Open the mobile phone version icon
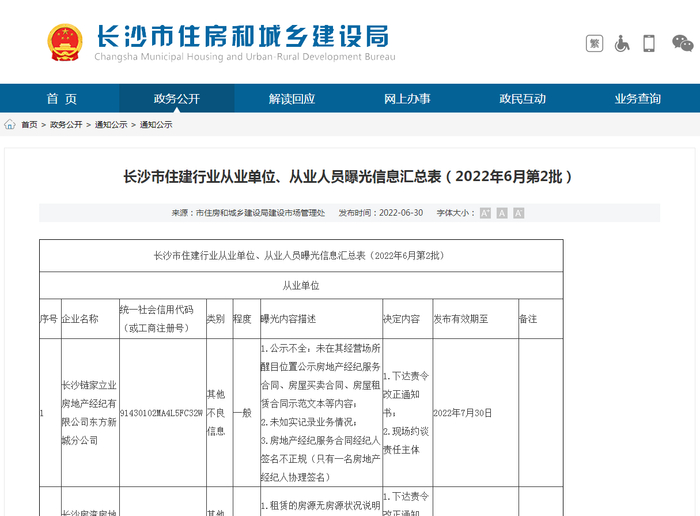 coord(649,44)
